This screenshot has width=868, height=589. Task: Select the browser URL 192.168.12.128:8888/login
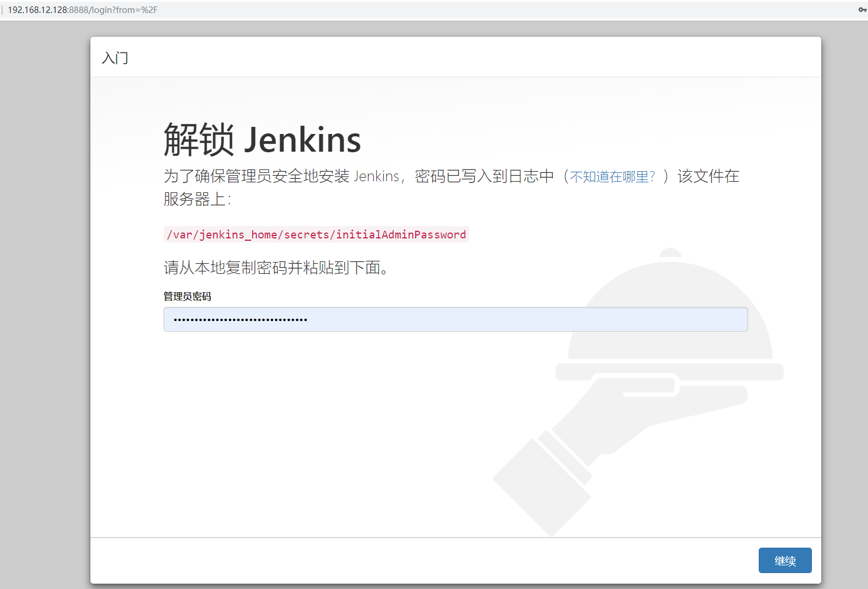[x=83, y=10]
